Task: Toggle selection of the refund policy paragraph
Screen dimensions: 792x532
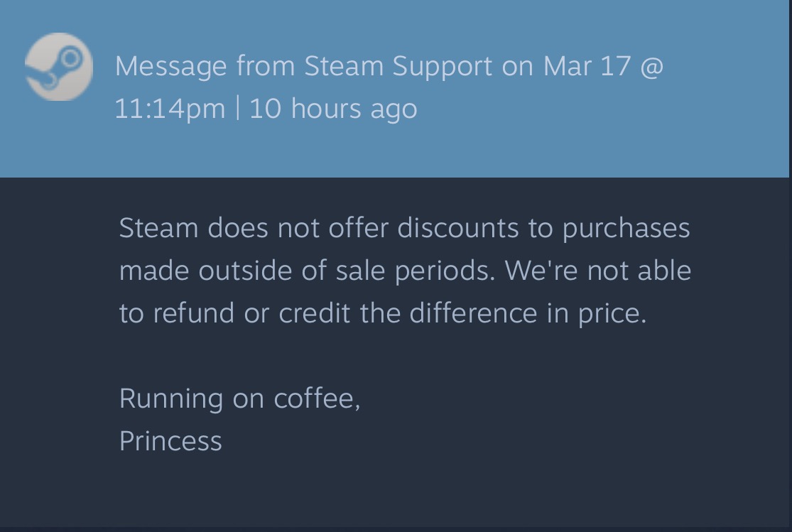Action: coord(405,270)
